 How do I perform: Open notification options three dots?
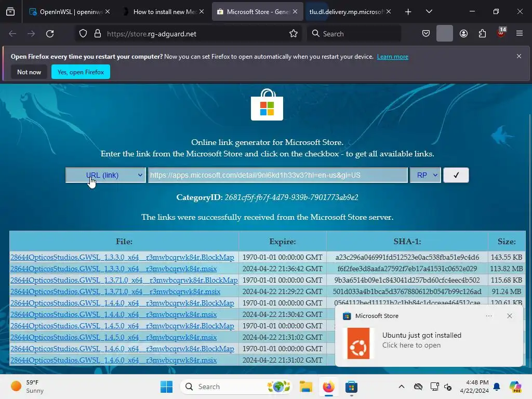tap(489, 316)
